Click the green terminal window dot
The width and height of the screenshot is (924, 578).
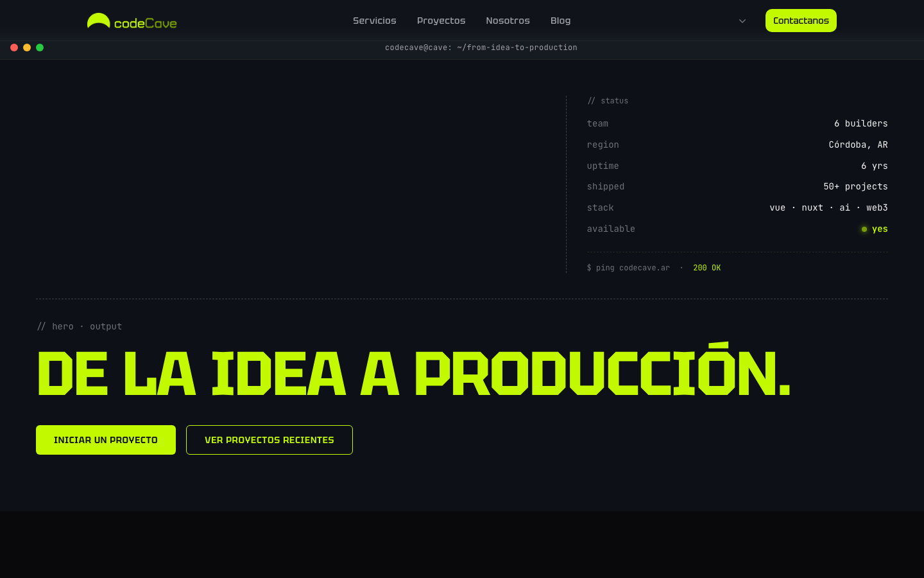pyautogui.click(x=40, y=48)
